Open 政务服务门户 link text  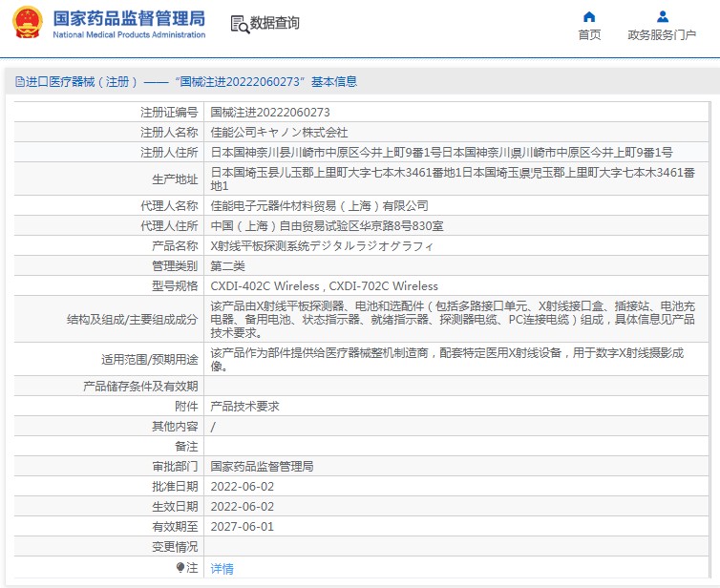click(662, 35)
